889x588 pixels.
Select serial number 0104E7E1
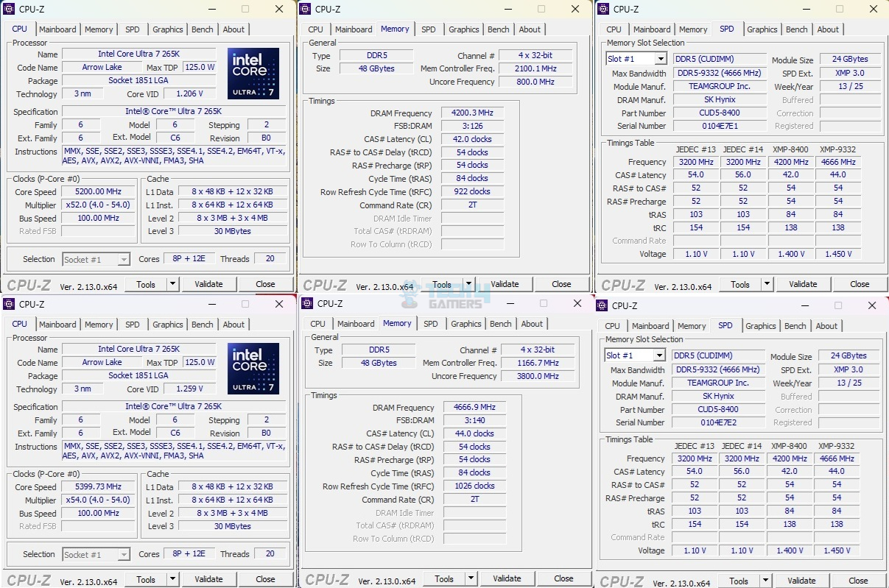(x=719, y=126)
